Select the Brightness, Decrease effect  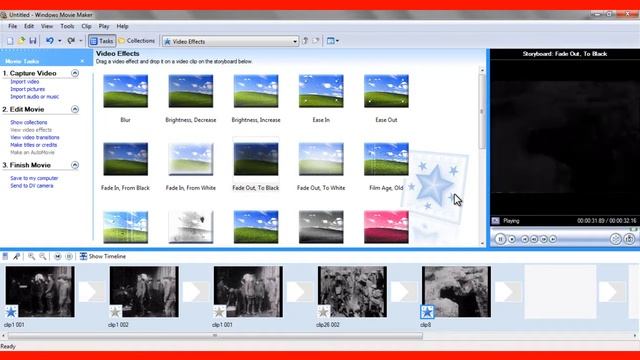191,91
